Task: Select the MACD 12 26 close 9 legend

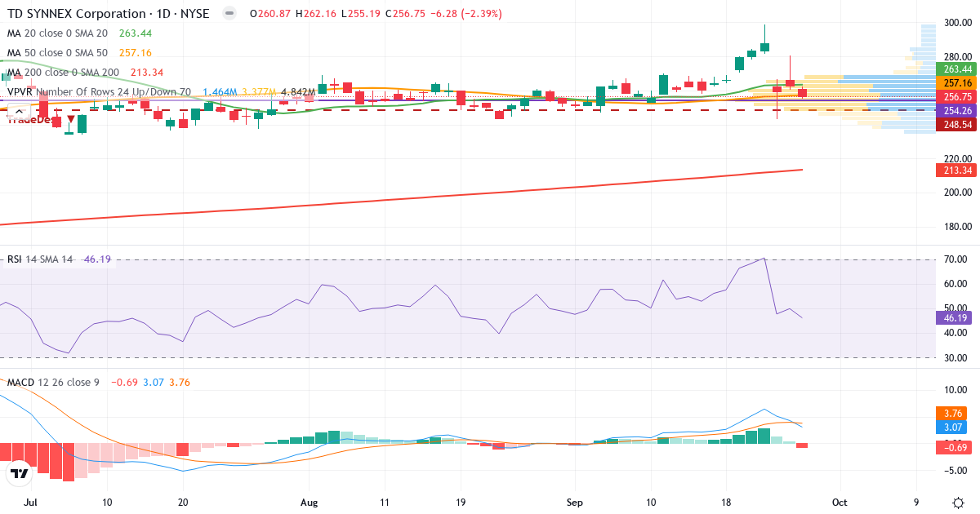Action: (54, 382)
